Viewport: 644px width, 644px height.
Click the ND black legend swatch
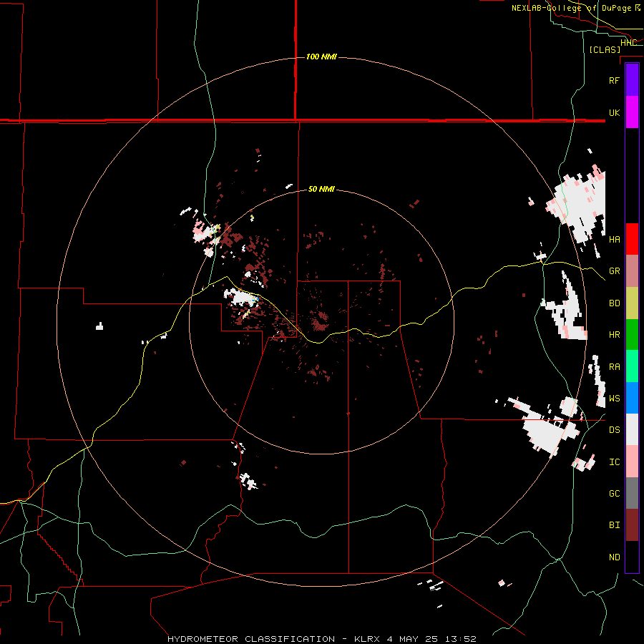[632, 557]
